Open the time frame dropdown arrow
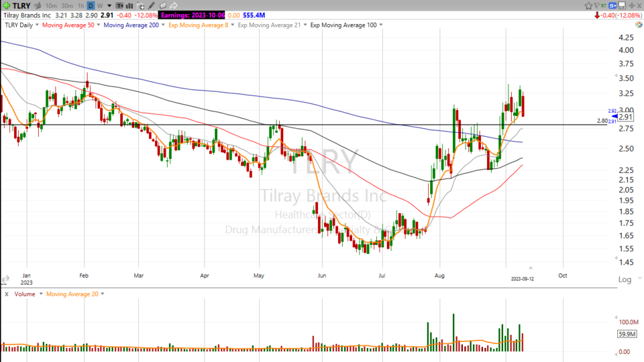The width and height of the screenshot is (644, 362). [109, 6]
